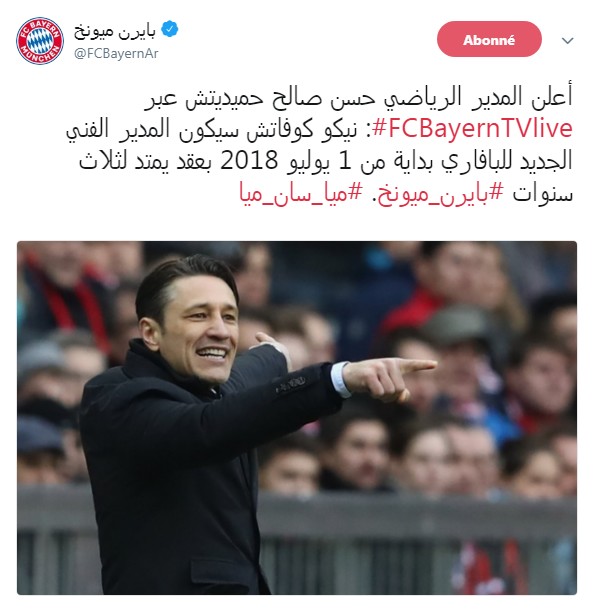
Task: Click the year 2018 in tweet text
Action: coord(249,160)
